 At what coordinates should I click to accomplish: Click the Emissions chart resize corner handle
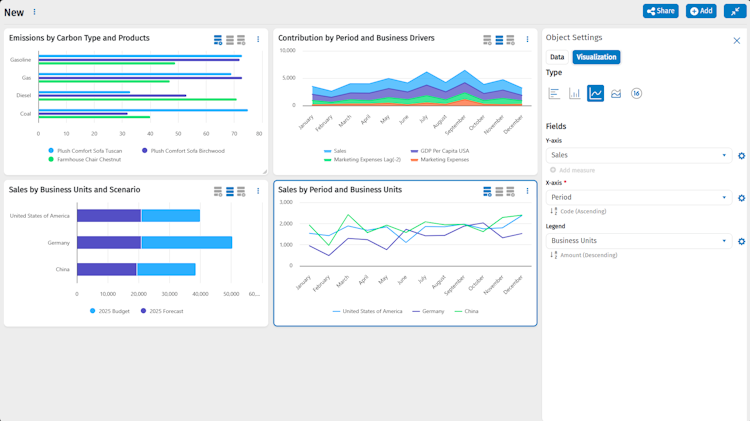[265, 172]
